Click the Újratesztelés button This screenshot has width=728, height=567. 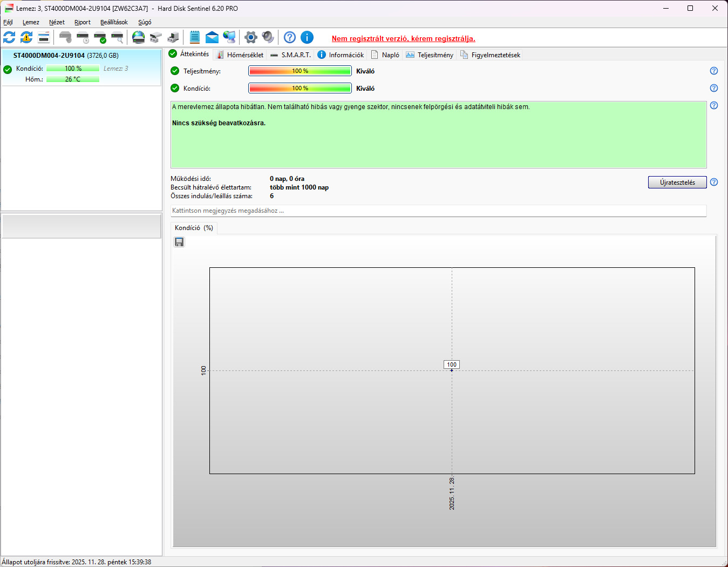tap(677, 183)
